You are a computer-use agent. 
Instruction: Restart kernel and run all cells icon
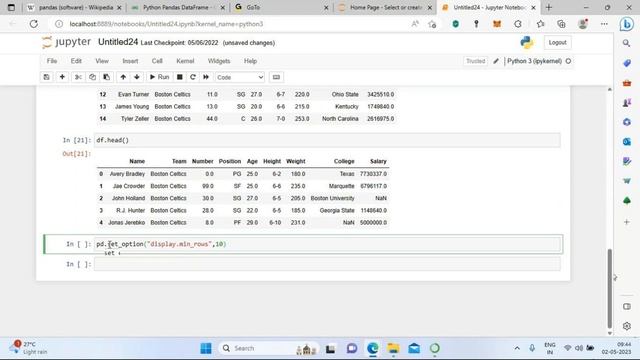206,77
